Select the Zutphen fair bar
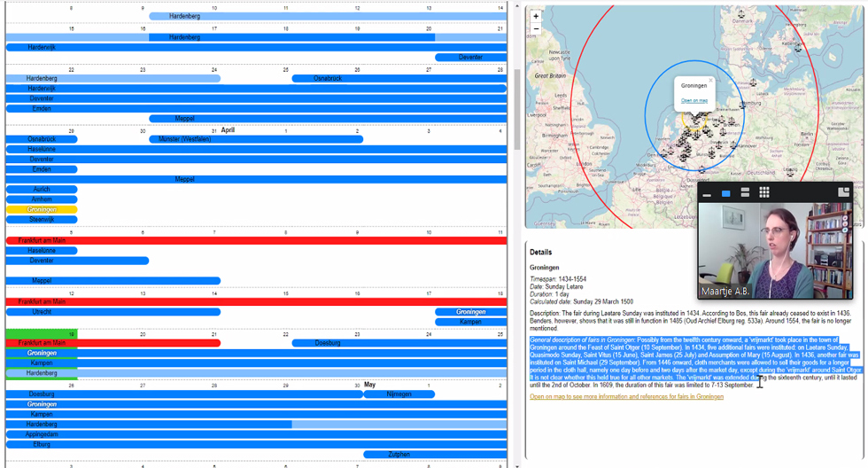 point(435,454)
